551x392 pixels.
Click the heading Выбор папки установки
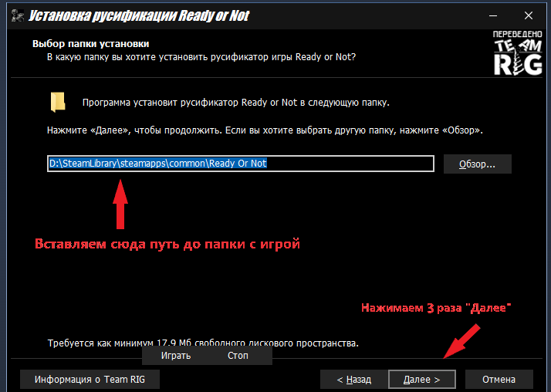pyautogui.click(x=90, y=44)
